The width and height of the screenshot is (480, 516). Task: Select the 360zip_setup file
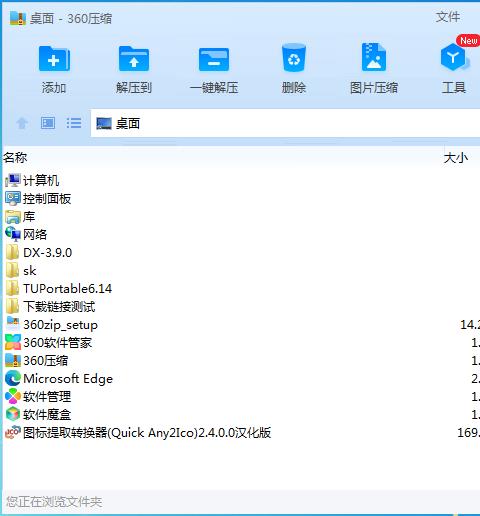click(52, 325)
